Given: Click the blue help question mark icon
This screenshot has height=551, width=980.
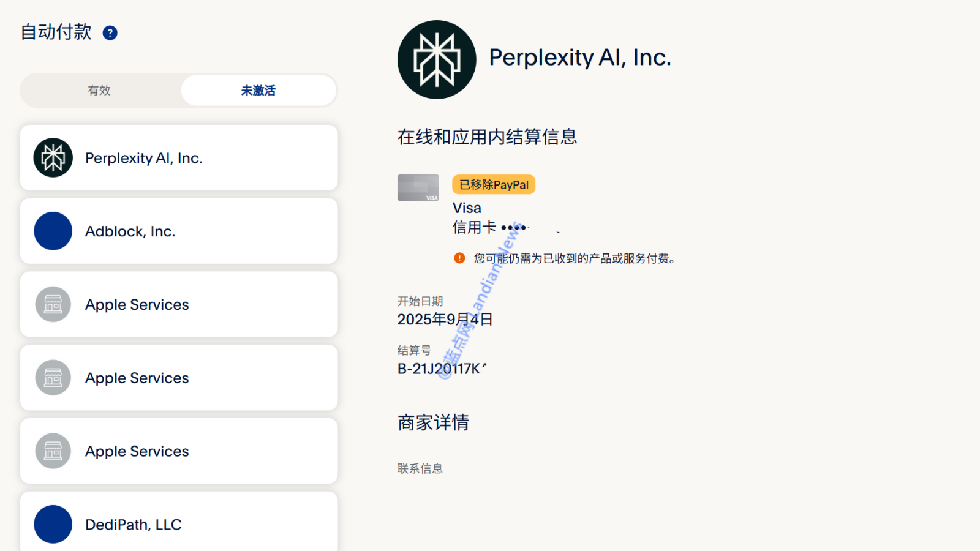Looking at the screenshot, I should point(110,33).
